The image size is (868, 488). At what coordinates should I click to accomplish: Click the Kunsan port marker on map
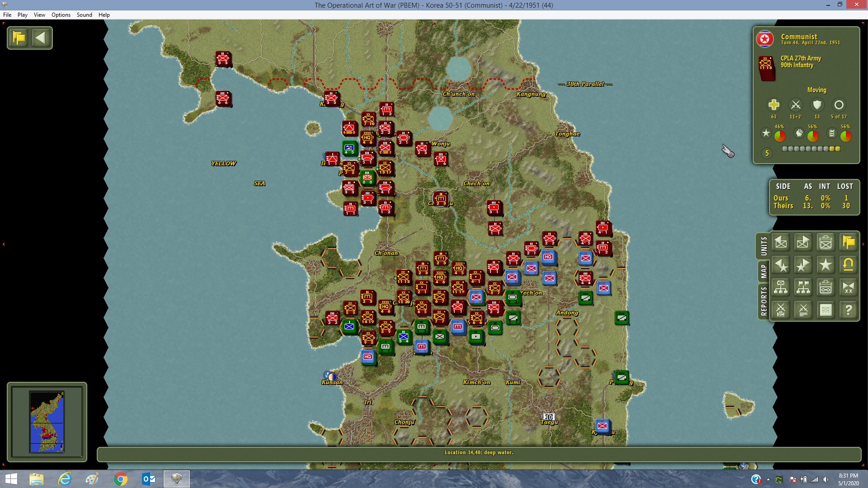pos(330,376)
